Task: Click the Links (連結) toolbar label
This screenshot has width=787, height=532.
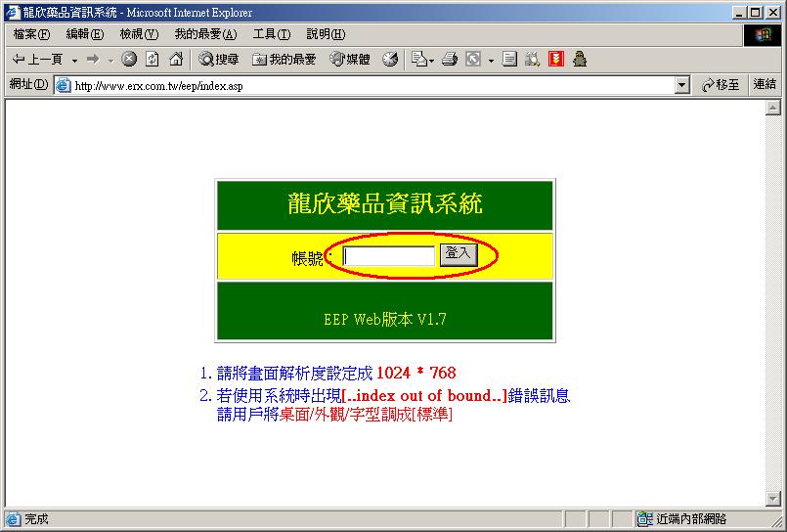Action: click(x=765, y=84)
